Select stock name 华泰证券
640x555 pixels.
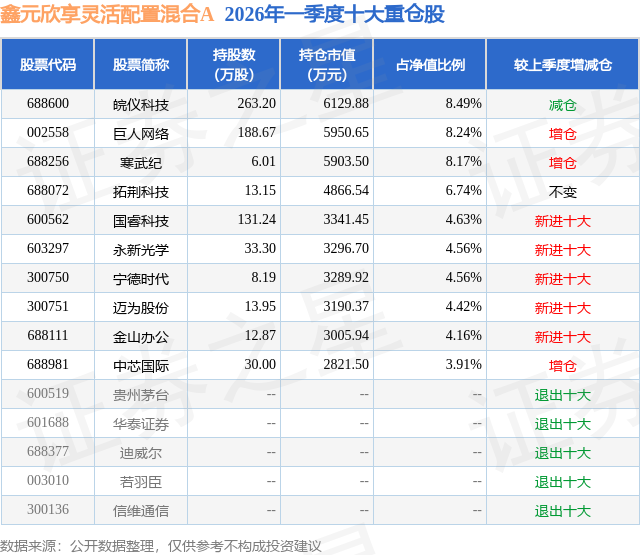pos(141,424)
